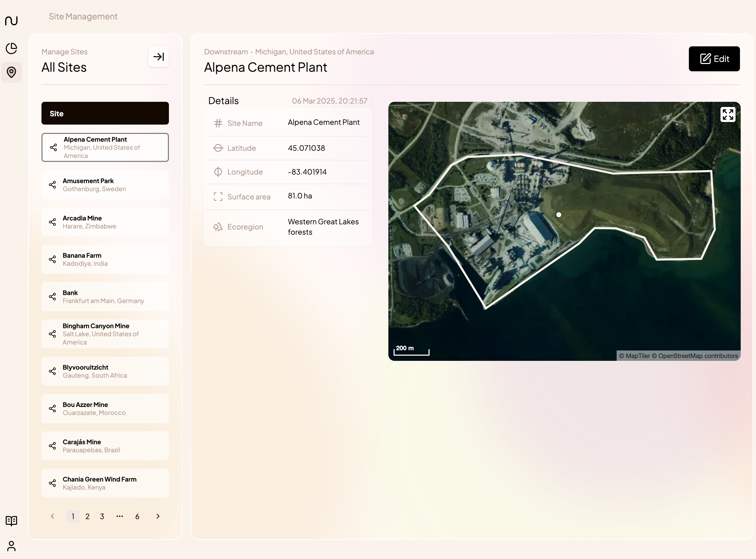Collapse the All Sites panel

tap(158, 56)
